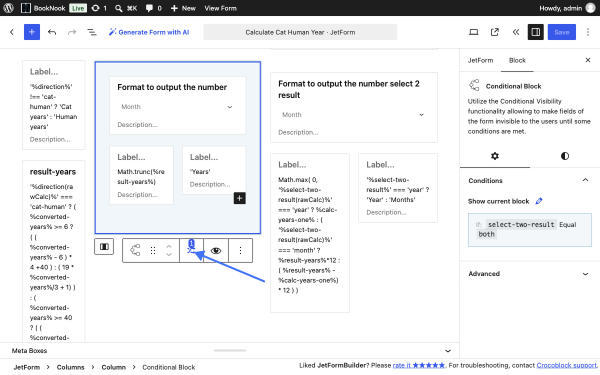Image resolution: width=600 pixels, height=375 pixels.
Task: Open the updates counter icon
Action: click(99, 8)
